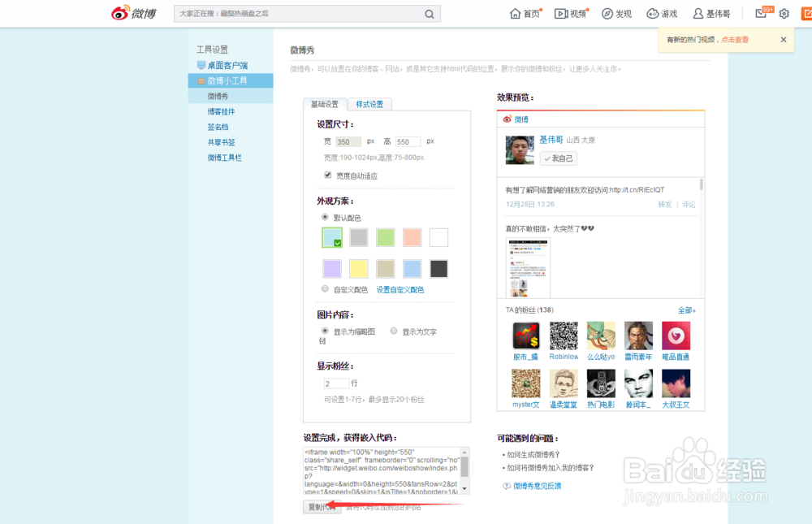
Task: Open the 发现 discover section
Action: tap(616, 14)
